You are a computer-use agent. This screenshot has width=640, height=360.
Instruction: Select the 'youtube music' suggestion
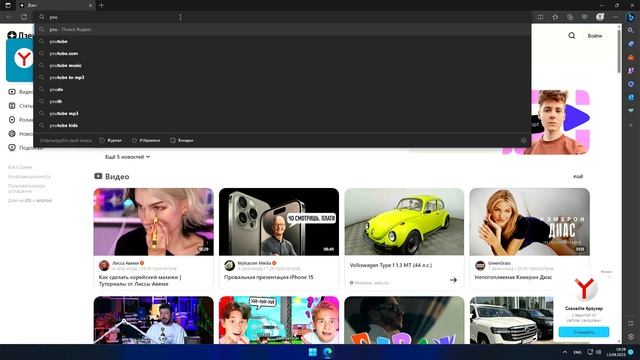(x=282, y=65)
